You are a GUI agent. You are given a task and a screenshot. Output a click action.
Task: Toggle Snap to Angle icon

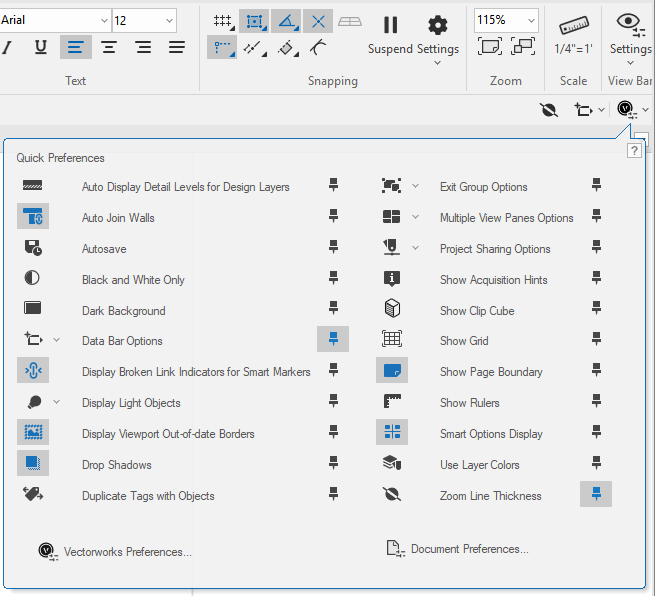(x=286, y=21)
